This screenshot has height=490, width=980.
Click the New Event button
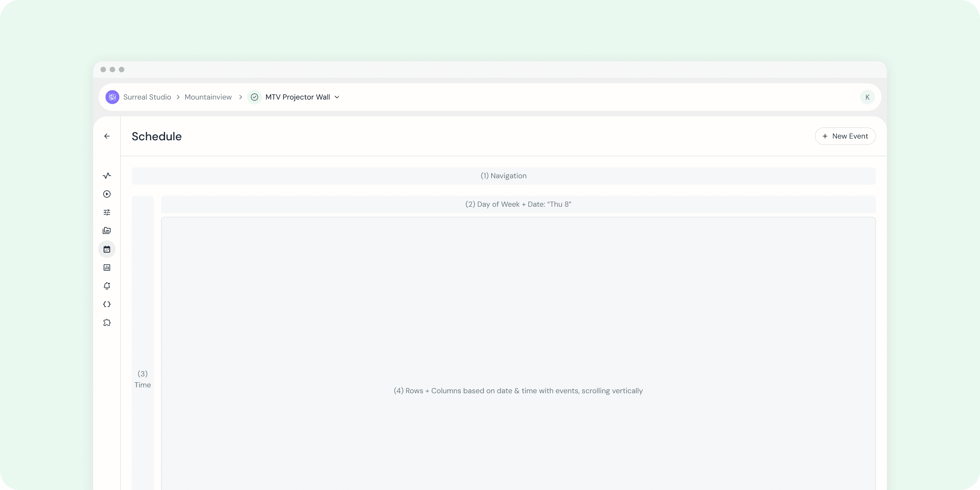point(845,136)
